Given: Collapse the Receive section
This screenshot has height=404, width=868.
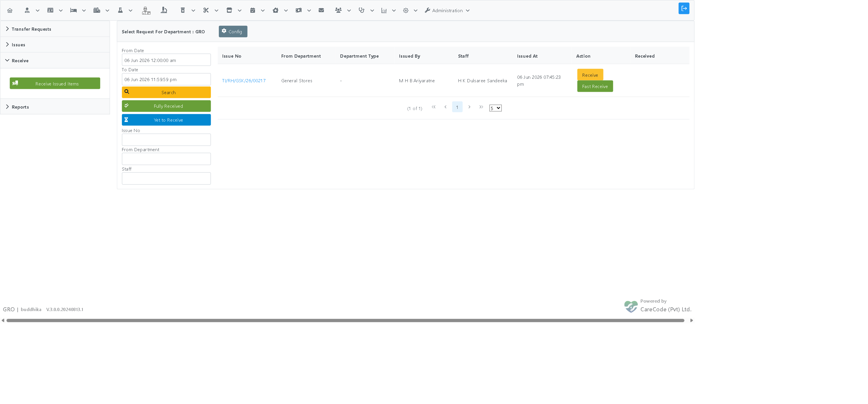Looking at the screenshot, I should click(x=55, y=60).
